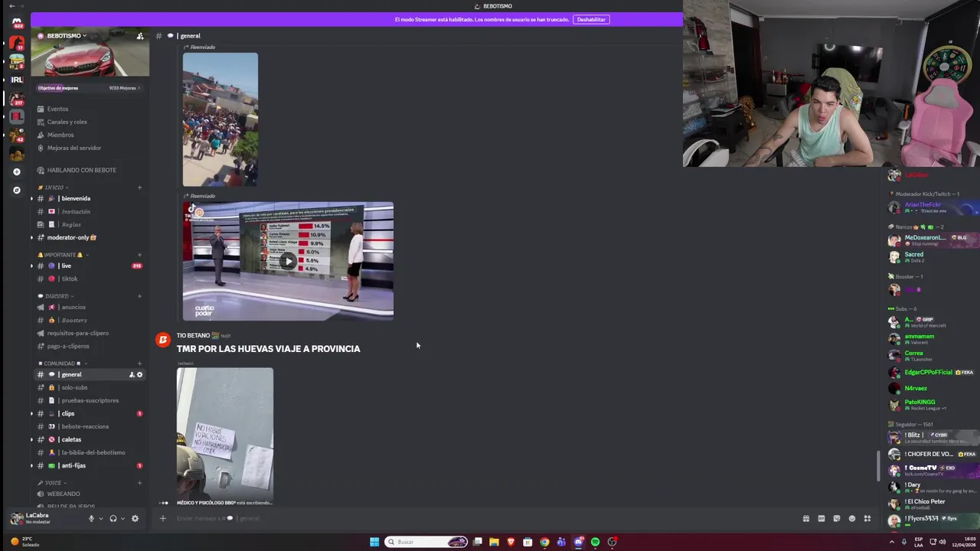The image size is (980, 551).
Task: Click Deshabilitar streamer mode button
Action: pyautogui.click(x=591, y=19)
